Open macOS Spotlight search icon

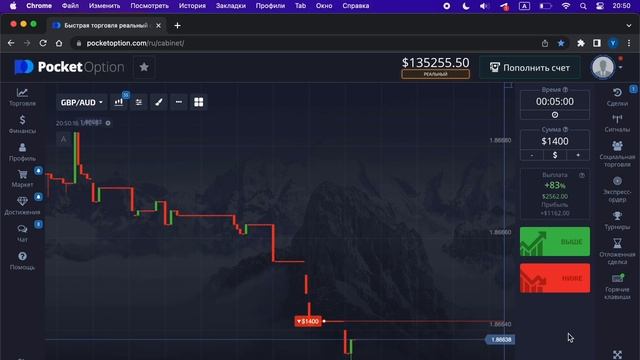pos(583,6)
